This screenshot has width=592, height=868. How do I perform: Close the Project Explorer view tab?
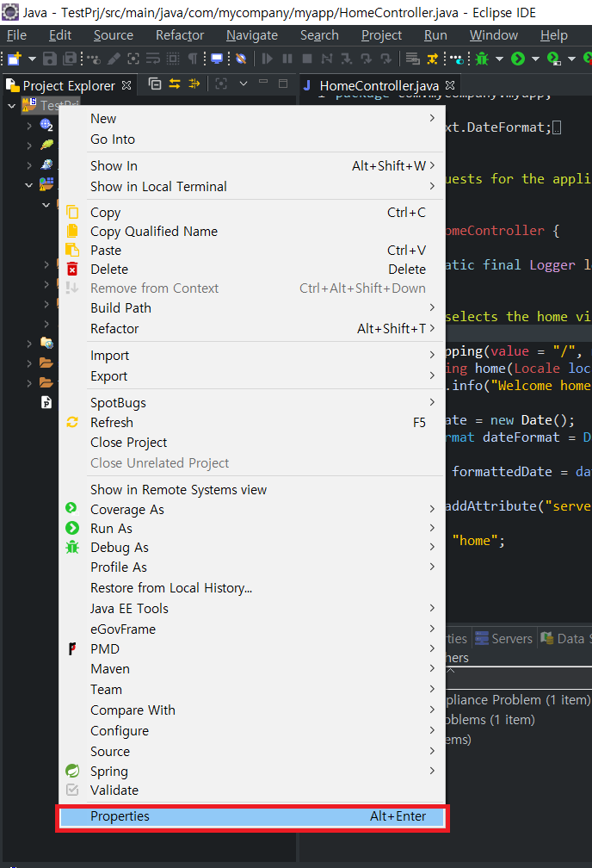point(126,85)
